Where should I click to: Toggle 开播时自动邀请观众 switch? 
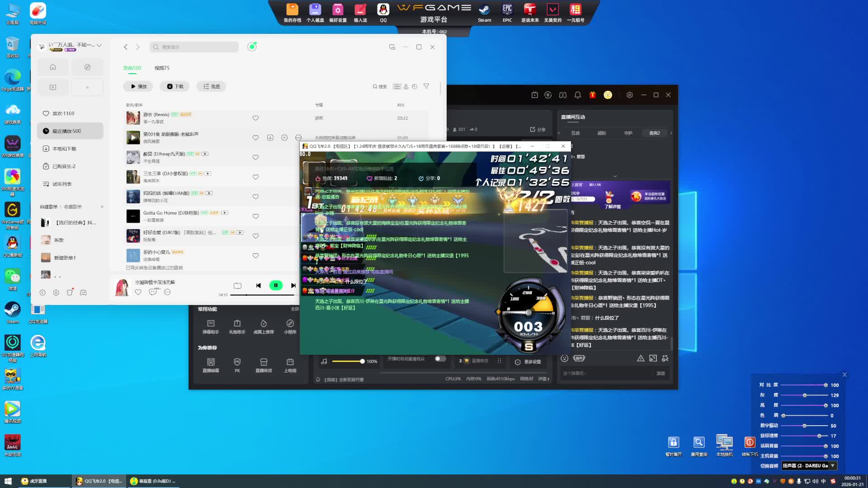coord(440,359)
